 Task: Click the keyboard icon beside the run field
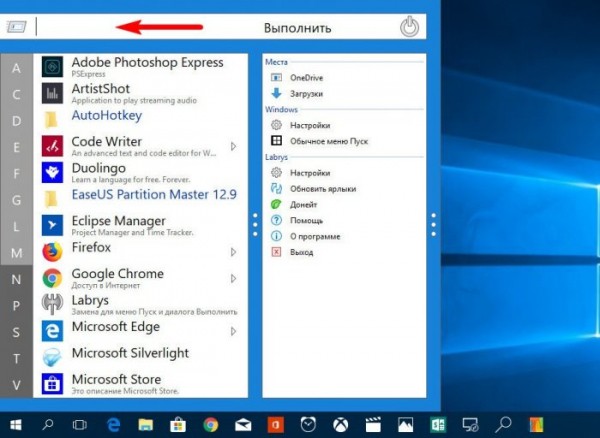coord(16,27)
